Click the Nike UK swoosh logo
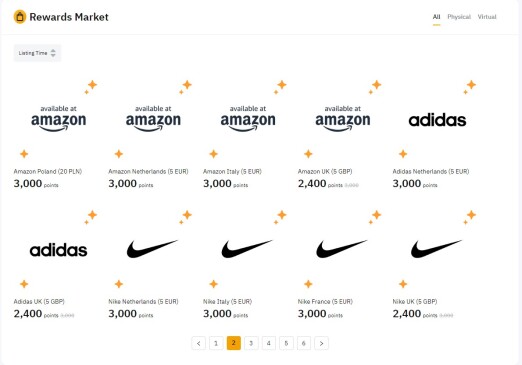The width and height of the screenshot is (522, 365). [x=436, y=249]
